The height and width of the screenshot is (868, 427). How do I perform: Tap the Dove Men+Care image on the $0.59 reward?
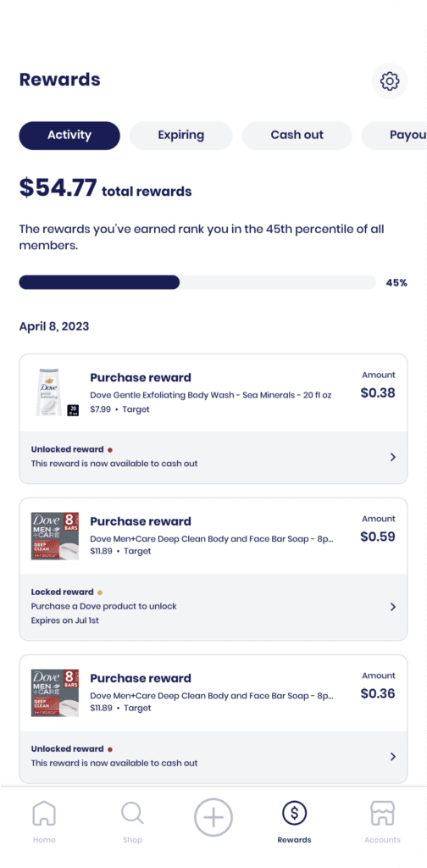pyautogui.click(x=55, y=536)
